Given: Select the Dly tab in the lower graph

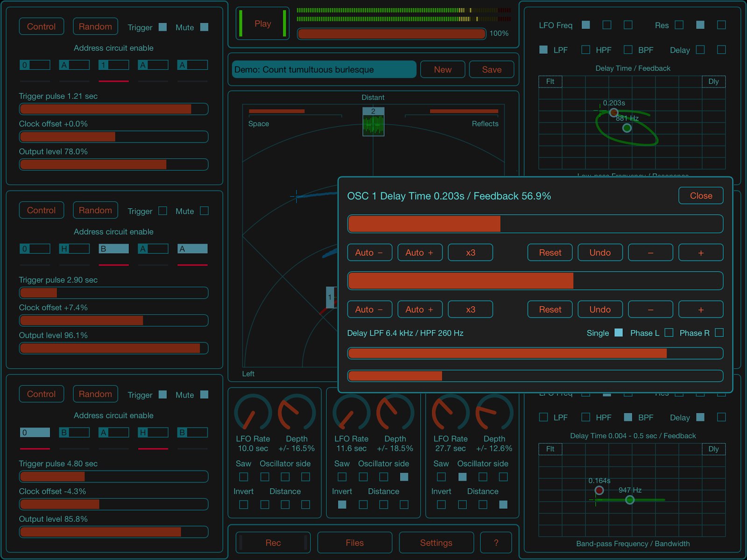Looking at the screenshot, I should tap(714, 449).
